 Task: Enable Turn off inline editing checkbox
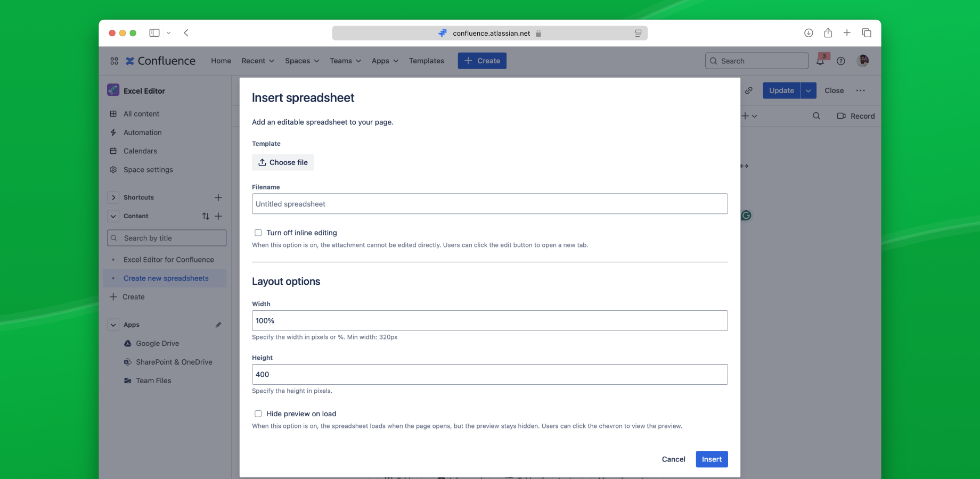(x=258, y=233)
